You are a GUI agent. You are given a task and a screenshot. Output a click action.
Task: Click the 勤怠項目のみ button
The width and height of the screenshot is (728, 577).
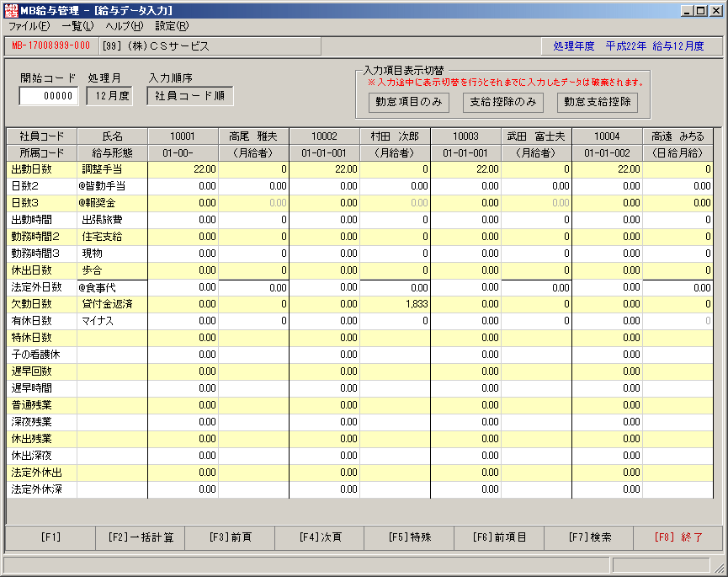(408, 102)
